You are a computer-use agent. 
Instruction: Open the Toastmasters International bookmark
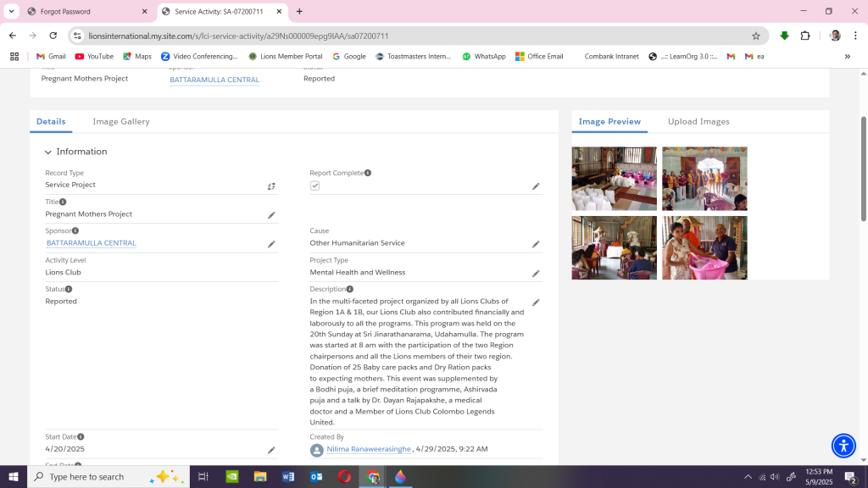click(413, 57)
